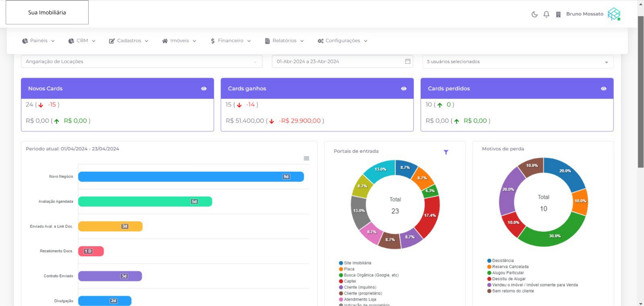Click the Site Imobiliária legend color dot
644x306 pixels.
pyautogui.click(x=341, y=263)
